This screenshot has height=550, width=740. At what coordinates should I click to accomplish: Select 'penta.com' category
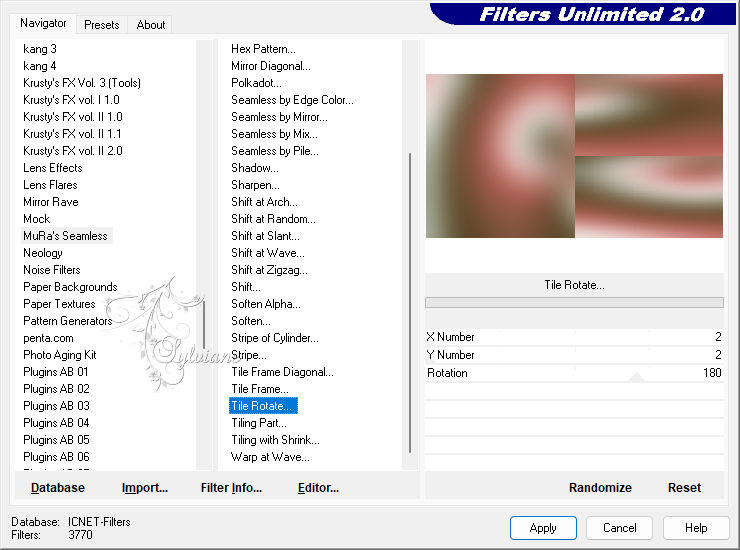48,338
